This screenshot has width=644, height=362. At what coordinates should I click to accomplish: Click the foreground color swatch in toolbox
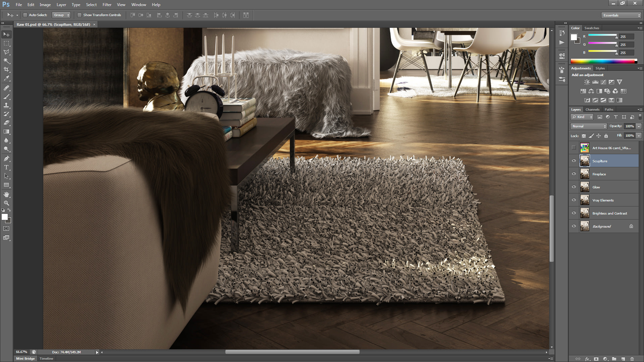(5, 217)
